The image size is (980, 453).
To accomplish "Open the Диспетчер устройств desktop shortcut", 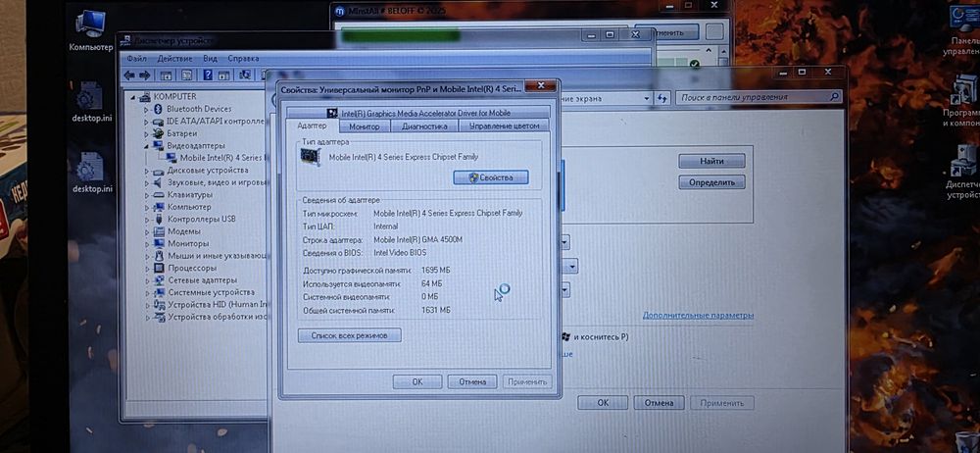I will click(963, 174).
